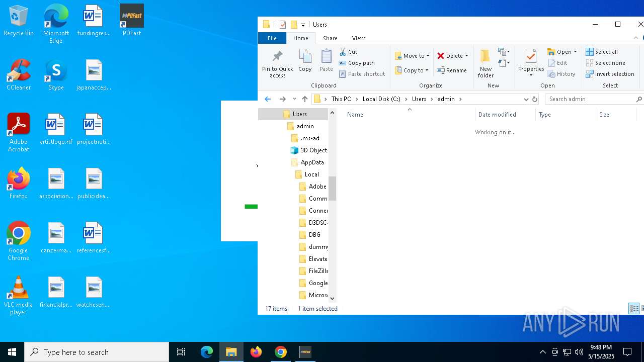This screenshot has width=644, height=362.
Task: Go up one folder level
Action: point(305,99)
